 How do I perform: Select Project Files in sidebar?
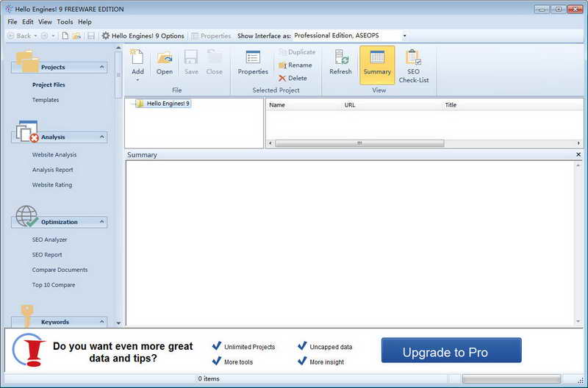coord(49,85)
